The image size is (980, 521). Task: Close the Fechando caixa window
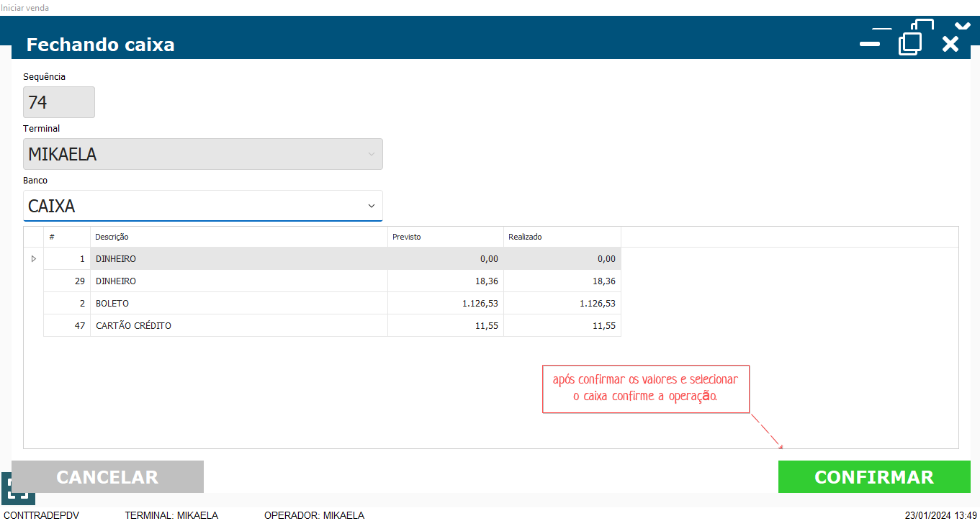pyautogui.click(x=950, y=44)
